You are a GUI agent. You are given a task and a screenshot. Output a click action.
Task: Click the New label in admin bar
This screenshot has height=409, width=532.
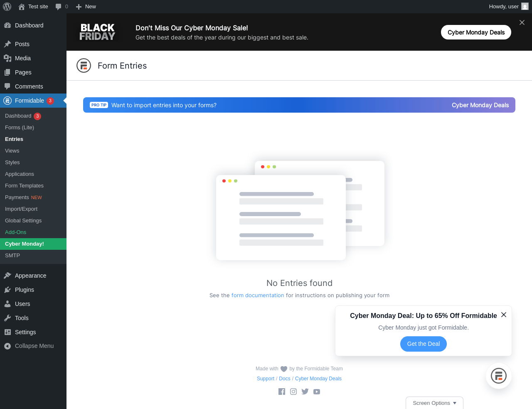coord(91,7)
